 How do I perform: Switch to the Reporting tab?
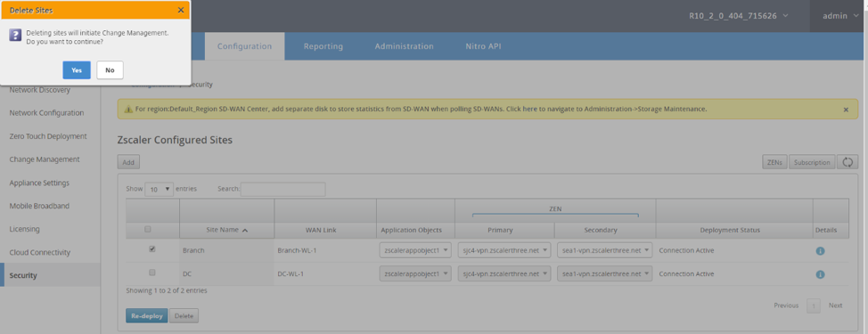click(323, 46)
